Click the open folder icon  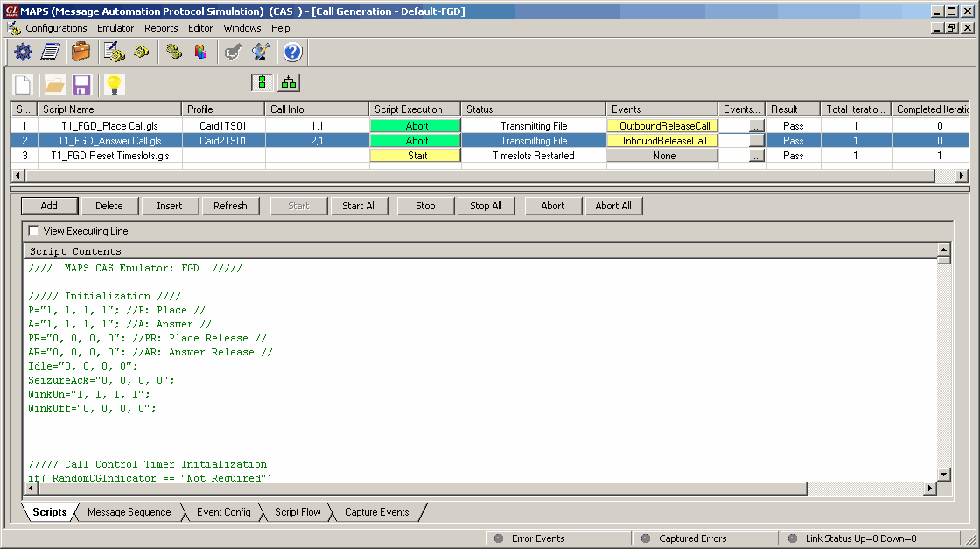(54, 84)
